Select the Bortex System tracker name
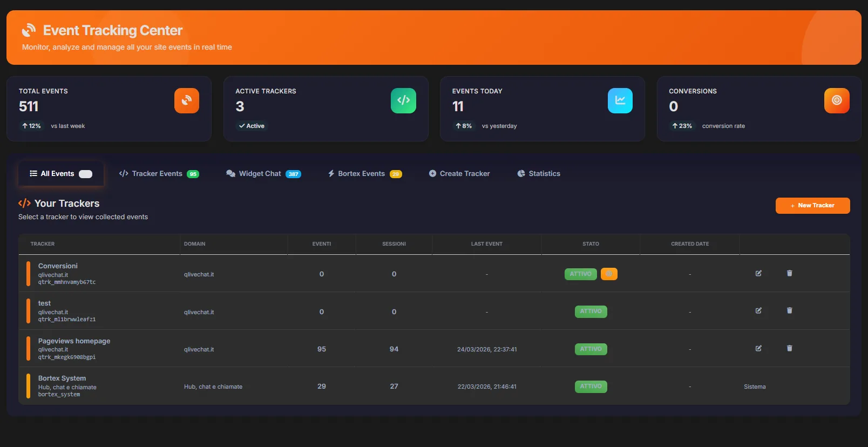The width and height of the screenshot is (868, 447). click(62, 378)
